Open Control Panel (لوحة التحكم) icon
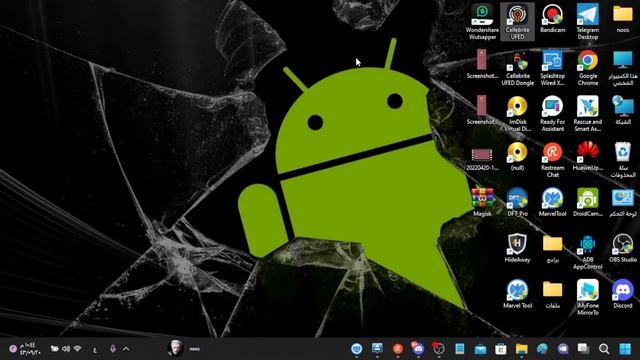Viewport: 640px width, 360px height. click(622, 202)
